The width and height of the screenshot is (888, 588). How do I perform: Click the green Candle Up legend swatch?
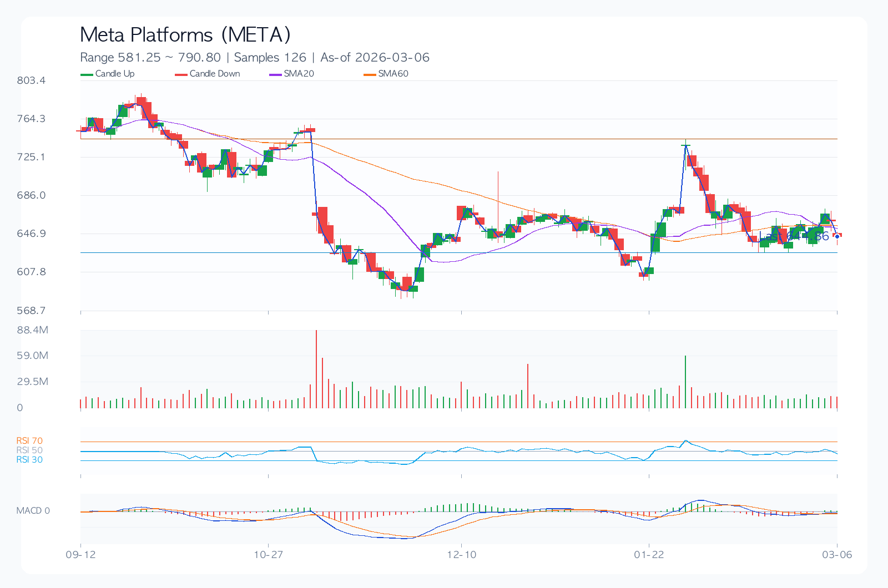tap(87, 74)
